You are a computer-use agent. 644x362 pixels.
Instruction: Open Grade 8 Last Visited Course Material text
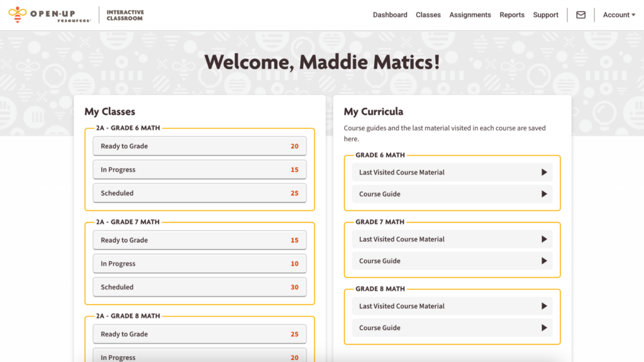point(402,306)
